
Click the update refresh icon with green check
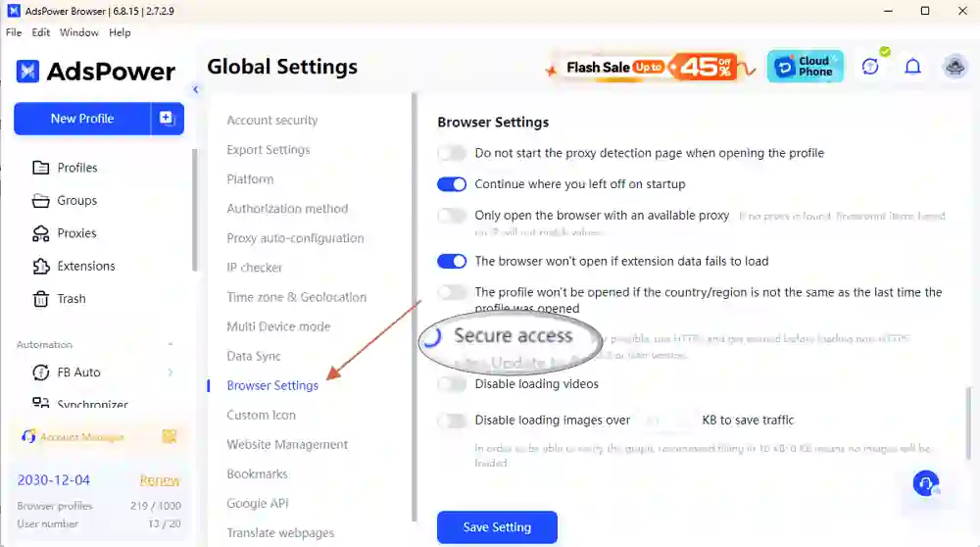click(x=870, y=67)
